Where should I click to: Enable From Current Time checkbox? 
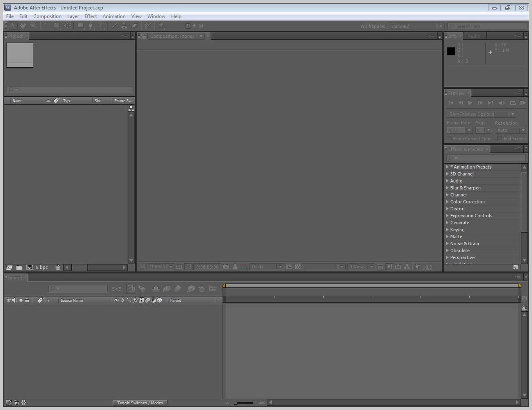449,139
